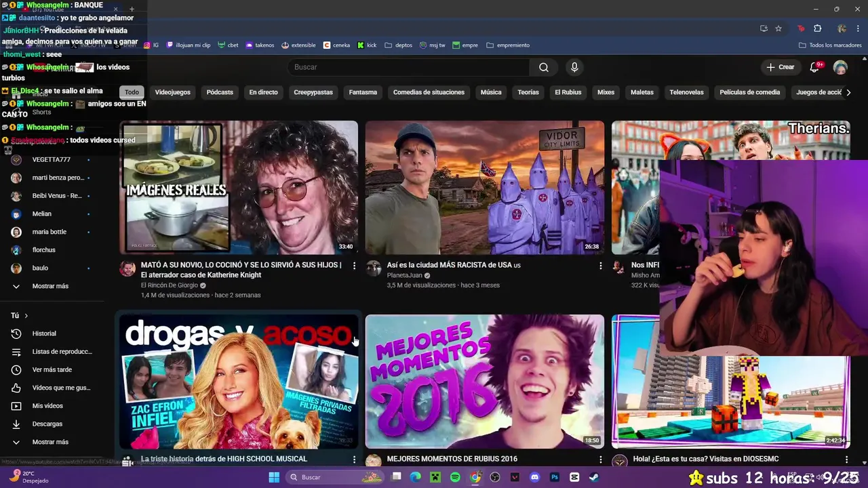Click the YouTube search input field
The image size is (868, 488).
click(x=409, y=67)
